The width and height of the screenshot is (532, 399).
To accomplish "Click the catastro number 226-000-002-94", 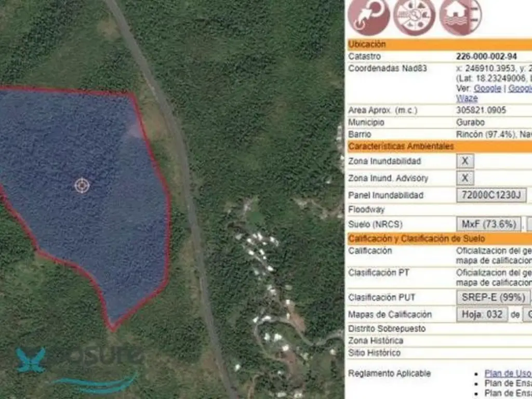I will pos(486,56).
